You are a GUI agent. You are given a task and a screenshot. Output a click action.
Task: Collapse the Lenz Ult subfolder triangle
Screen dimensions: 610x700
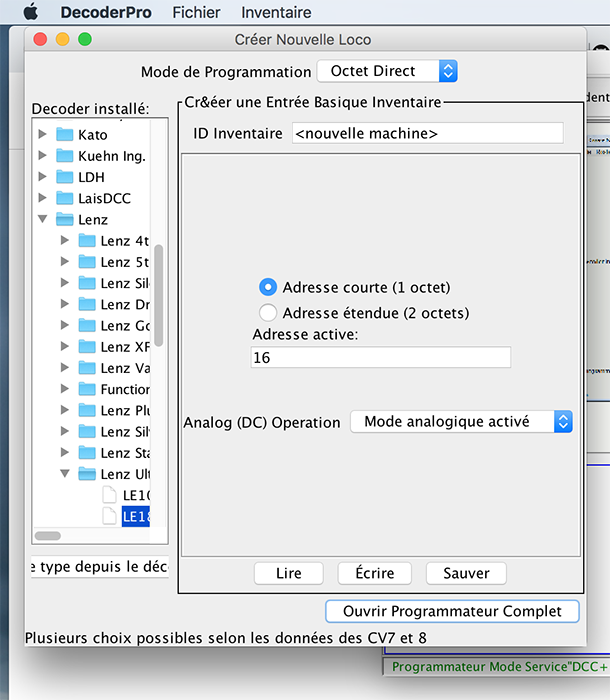click(x=65, y=473)
